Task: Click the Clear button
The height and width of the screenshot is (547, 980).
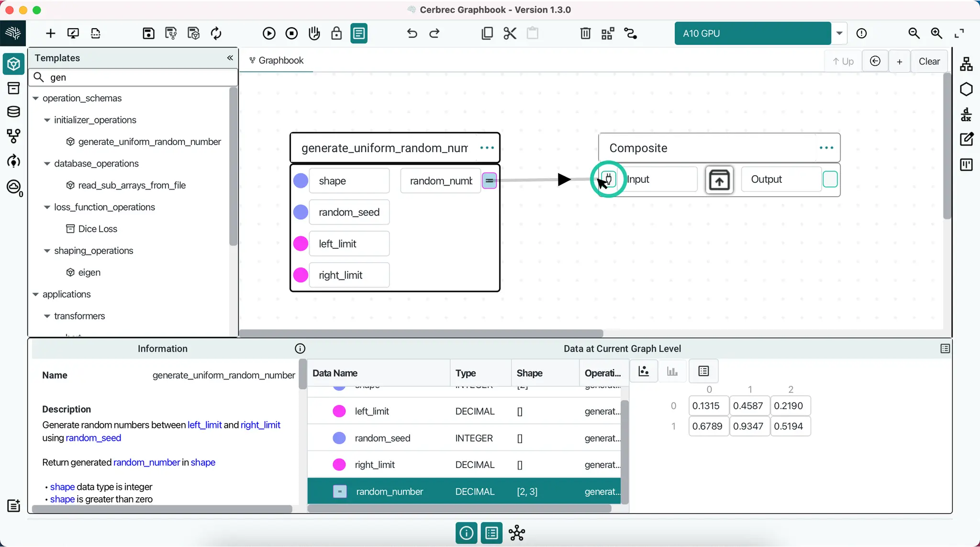Action: coord(929,61)
